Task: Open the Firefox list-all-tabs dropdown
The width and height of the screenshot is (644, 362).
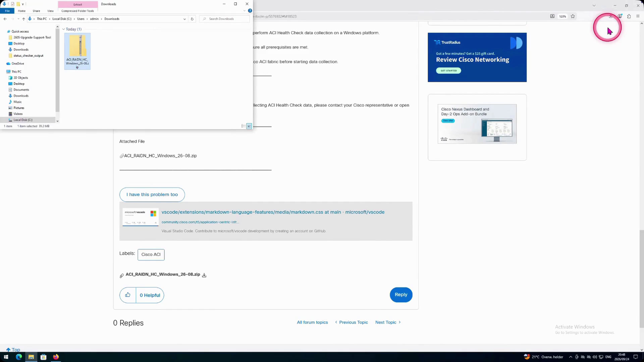Action: click(x=594, y=5)
